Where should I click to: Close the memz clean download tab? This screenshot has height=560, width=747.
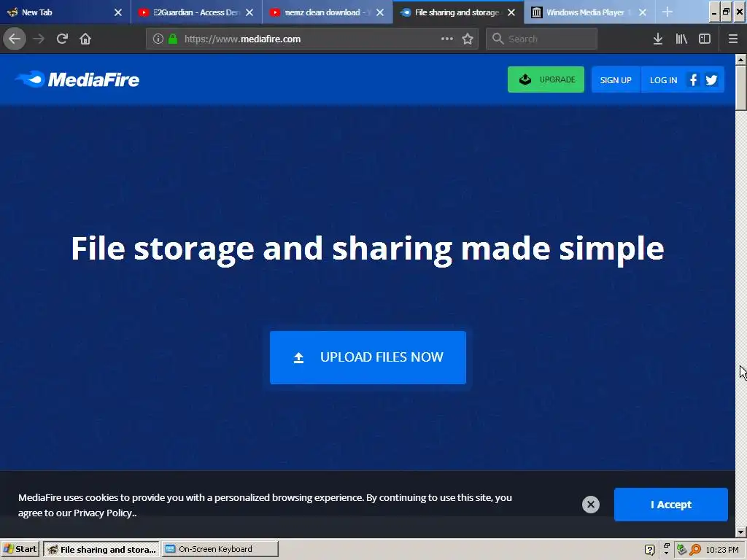(x=380, y=12)
